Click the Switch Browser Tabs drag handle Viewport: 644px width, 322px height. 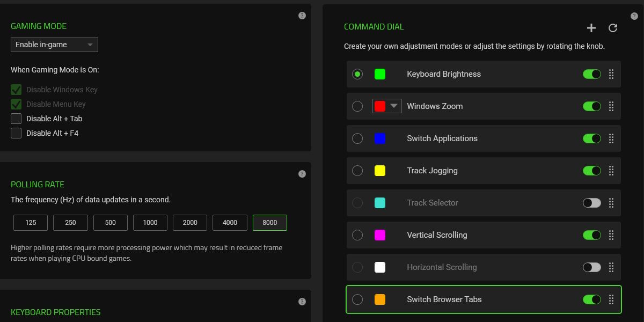pyautogui.click(x=611, y=299)
